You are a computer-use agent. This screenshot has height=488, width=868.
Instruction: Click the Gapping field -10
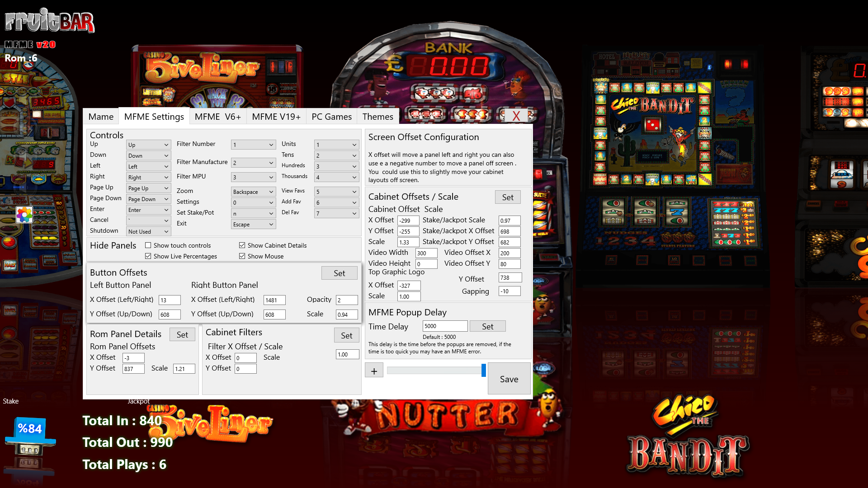coord(509,291)
